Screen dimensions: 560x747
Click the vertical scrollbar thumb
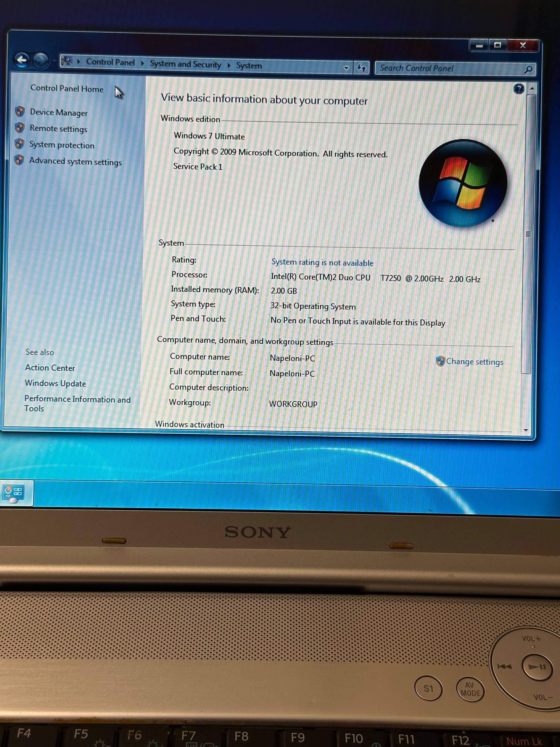coord(528,234)
